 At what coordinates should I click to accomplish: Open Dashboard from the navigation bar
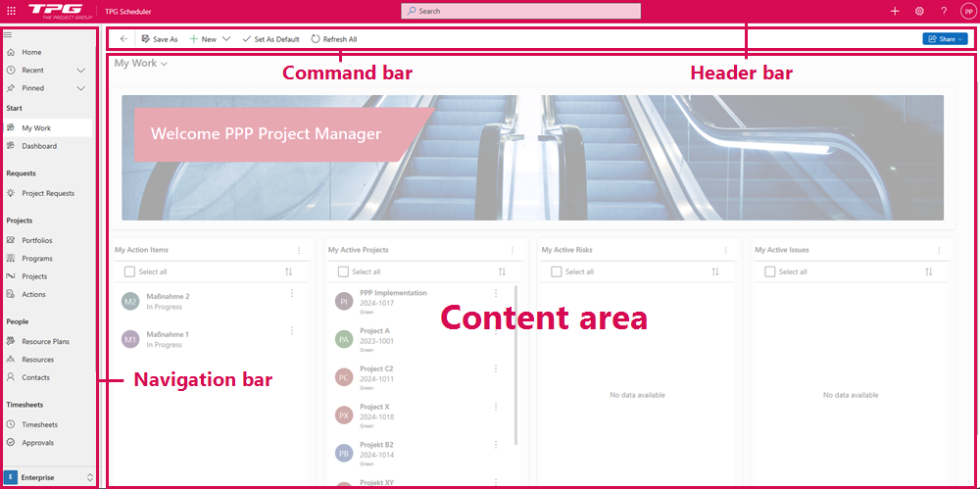[39, 146]
